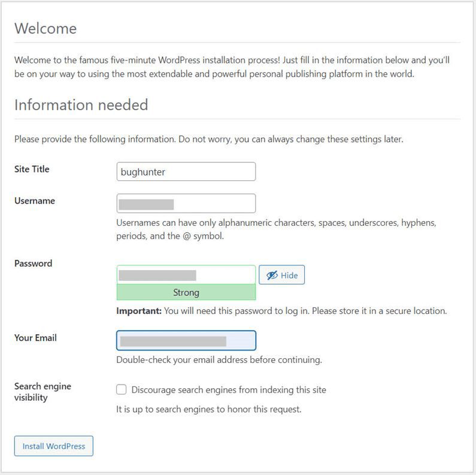The image size is (476, 475).
Task: Click the 'Usernames can have only alphanumeric' hint
Action: (276, 229)
